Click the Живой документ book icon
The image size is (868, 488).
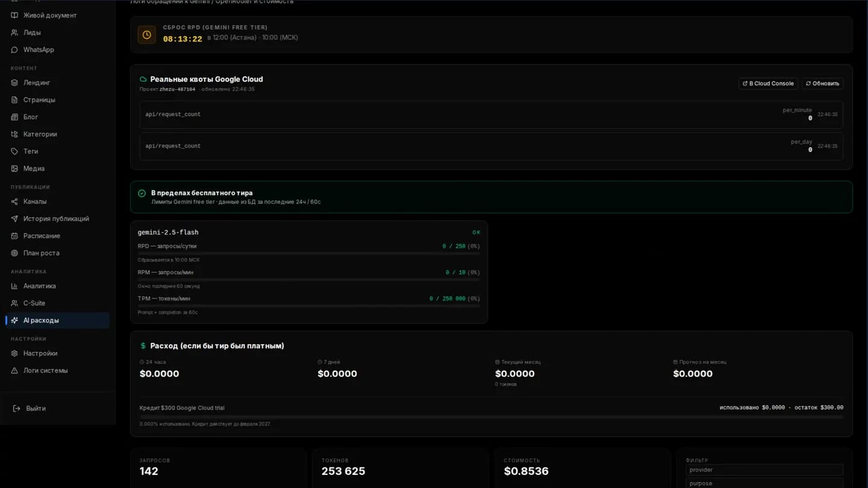tap(14, 15)
